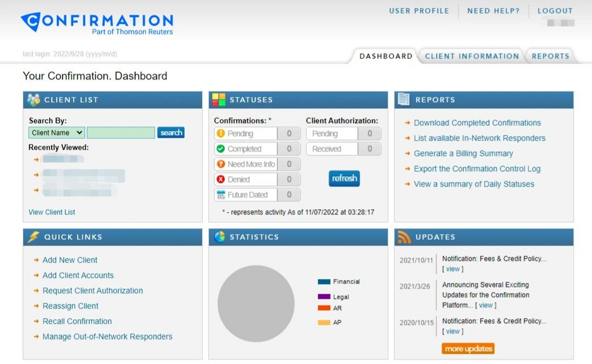Open the Recall Confirmation link
Viewport: 592px width, 364px height.
coord(77,321)
